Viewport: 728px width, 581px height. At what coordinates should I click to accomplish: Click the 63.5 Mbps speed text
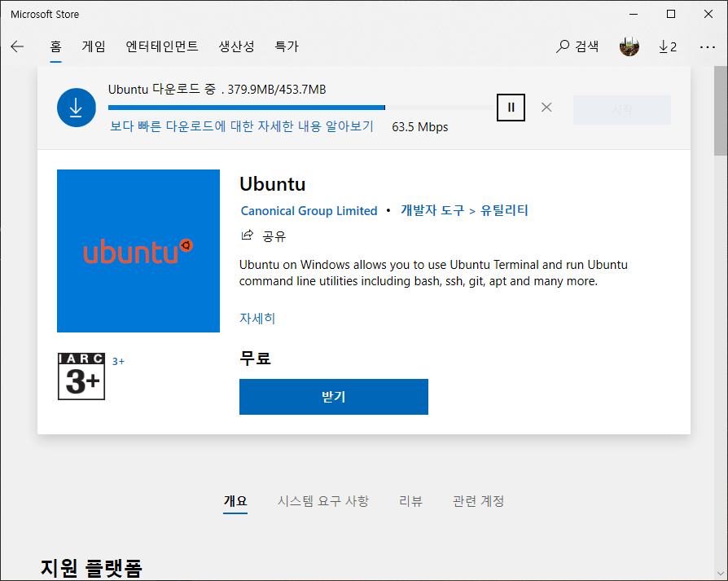(x=419, y=127)
